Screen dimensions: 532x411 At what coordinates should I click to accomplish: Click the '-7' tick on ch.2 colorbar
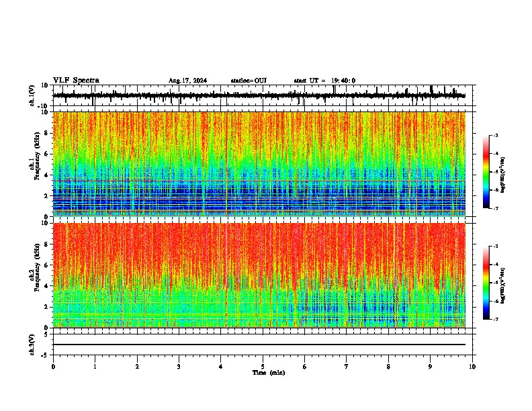point(496,319)
